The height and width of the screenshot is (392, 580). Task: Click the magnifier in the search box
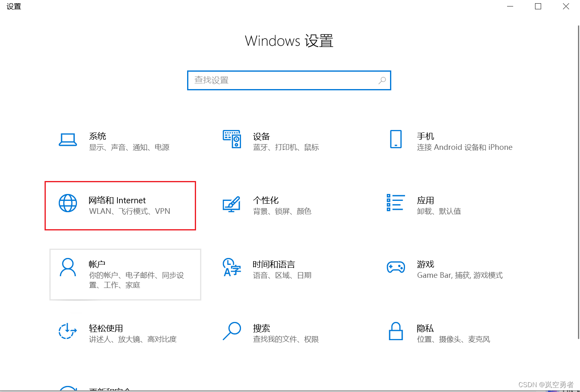(x=382, y=80)
